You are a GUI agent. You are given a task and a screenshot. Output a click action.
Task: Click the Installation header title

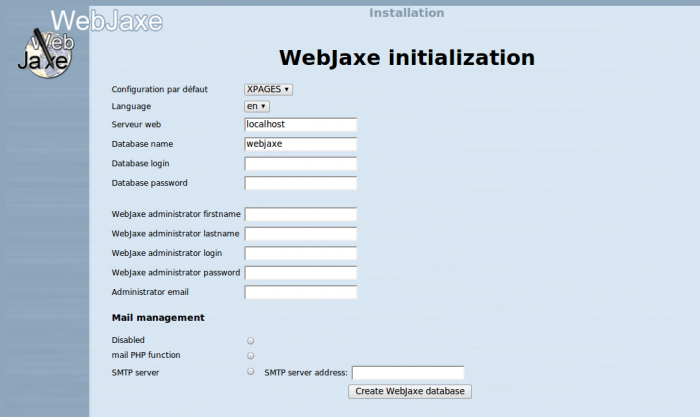(x=406, y=13)
